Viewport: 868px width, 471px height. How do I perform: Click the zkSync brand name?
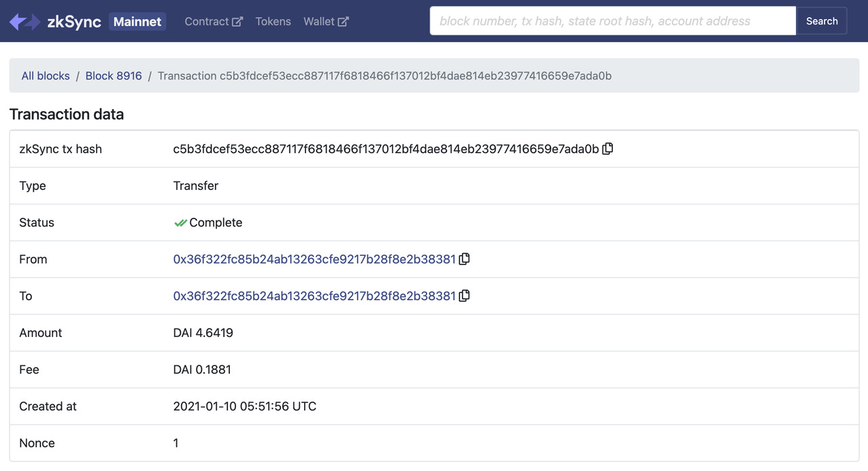(x=74, y=22)
